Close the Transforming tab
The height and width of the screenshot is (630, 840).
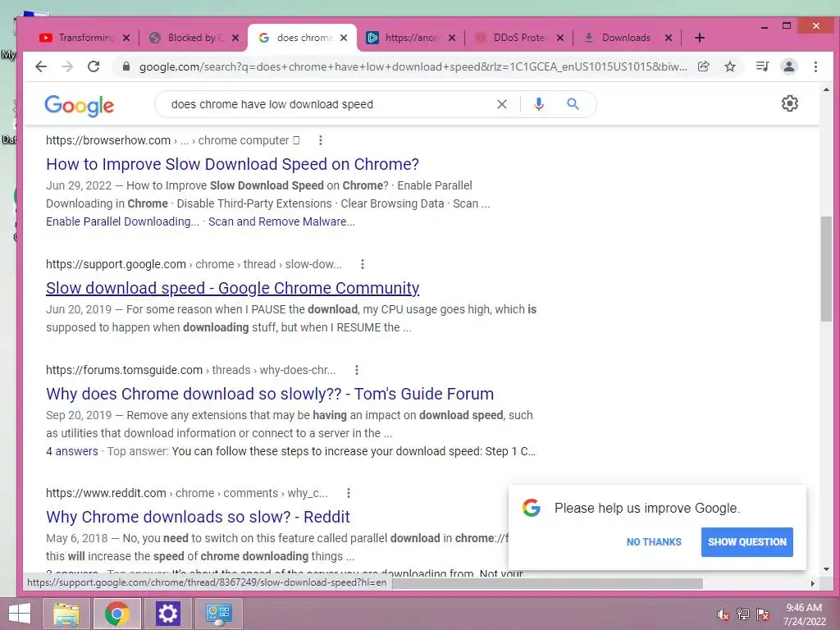(x=126, y=38)
